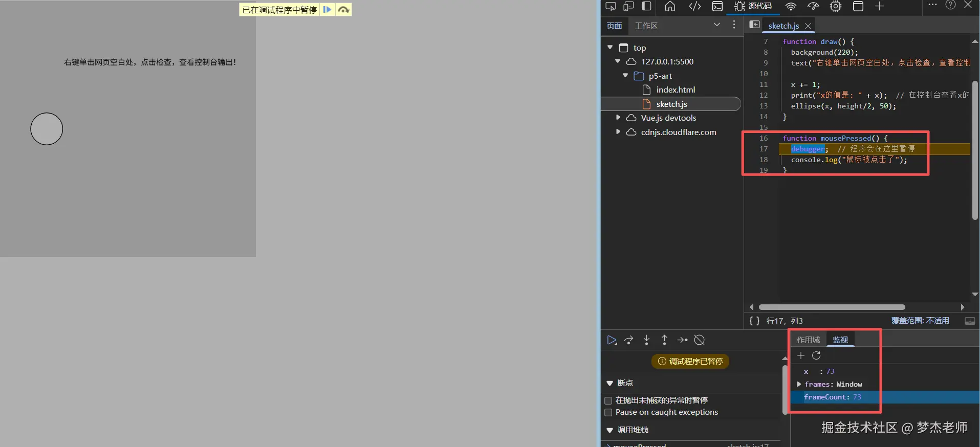Step out of the current function

pos(664,340)
